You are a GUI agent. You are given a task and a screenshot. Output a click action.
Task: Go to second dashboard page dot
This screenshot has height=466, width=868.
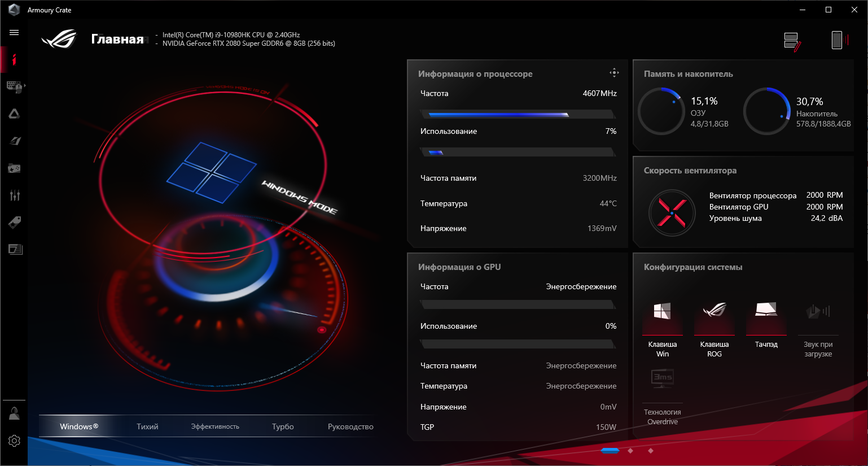[x=630, y=451]
